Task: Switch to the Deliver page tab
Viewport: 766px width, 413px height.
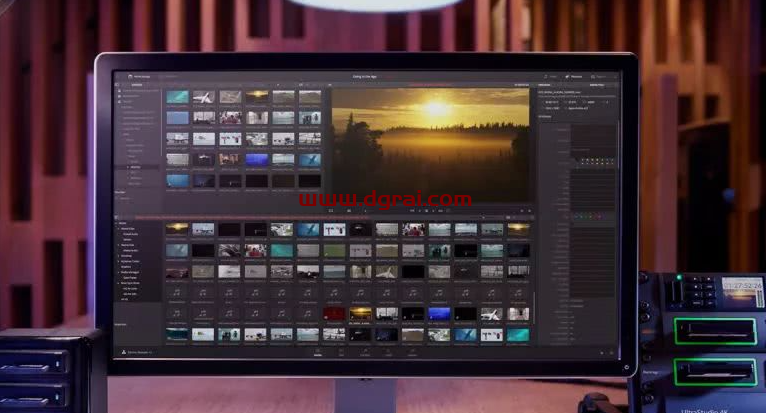Action: tap(412, 352)
